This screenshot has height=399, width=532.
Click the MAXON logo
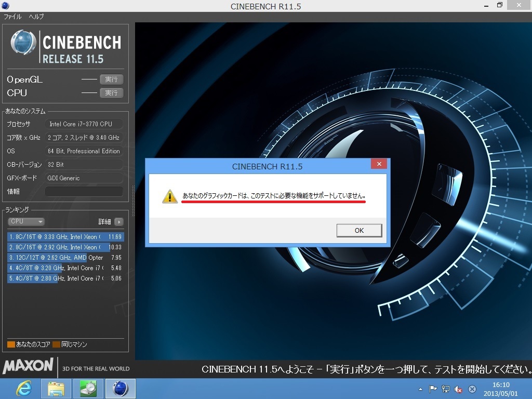click(28, 366)
